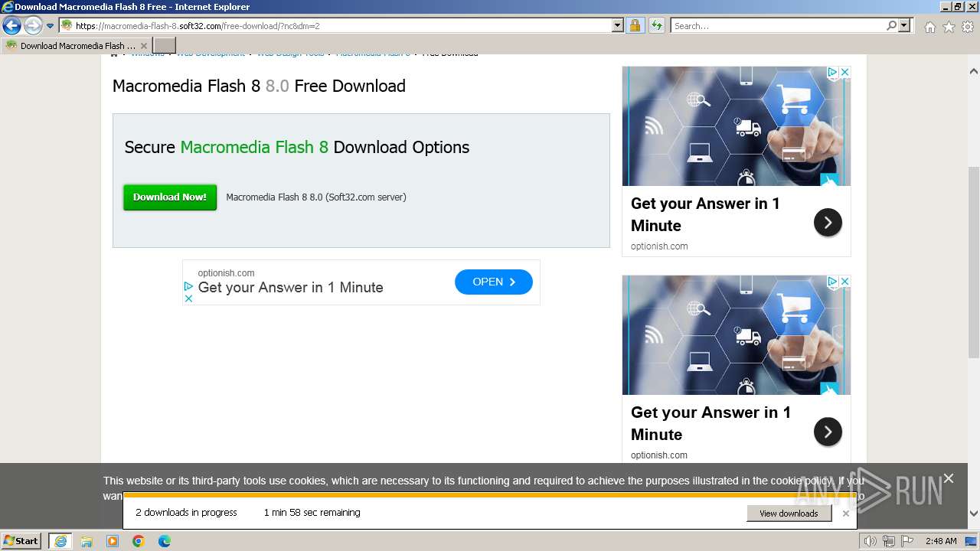980x551 pixels.
Task: Click the top sidebar AdChoices icon
Action: tap(833, 72)
